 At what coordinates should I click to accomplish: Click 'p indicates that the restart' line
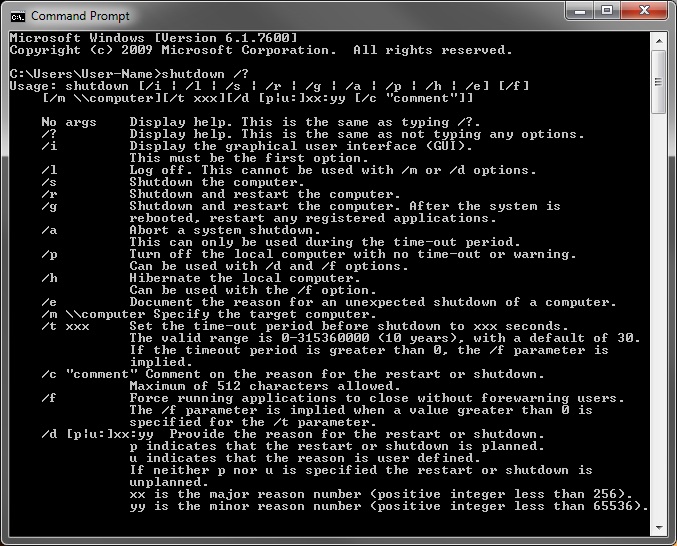[x=337, y=446]
